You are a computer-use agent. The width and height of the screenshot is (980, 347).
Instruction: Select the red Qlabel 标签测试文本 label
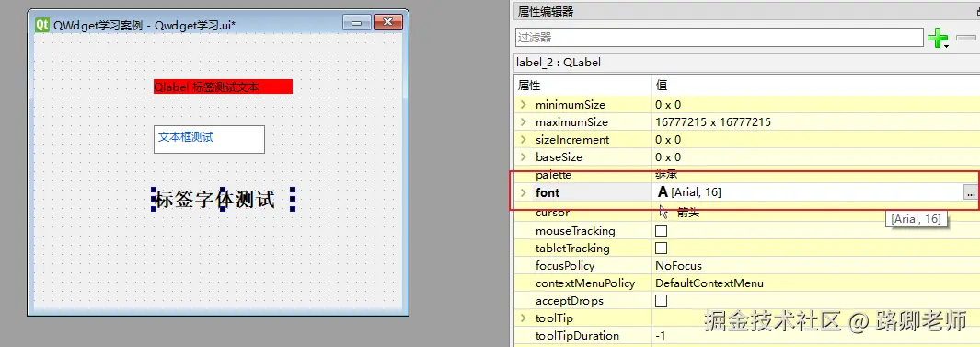[223, 87]
